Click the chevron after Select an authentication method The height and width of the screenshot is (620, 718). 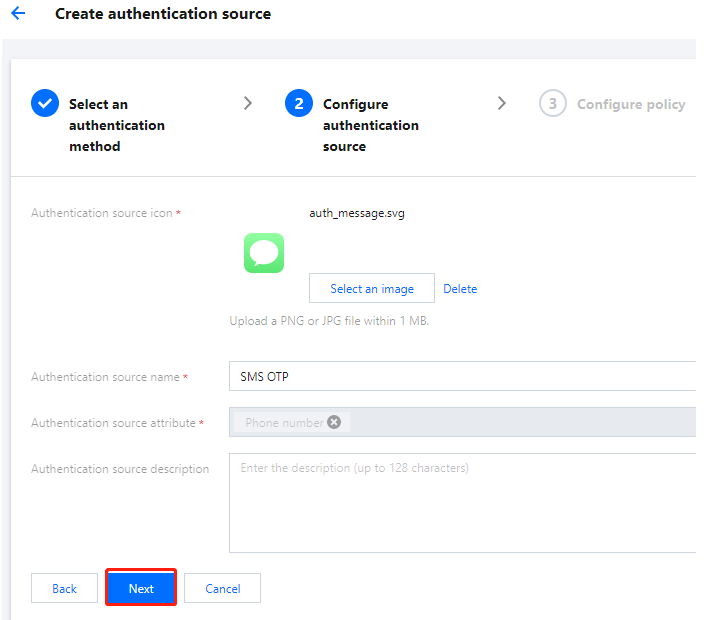(x=248, y=103)
